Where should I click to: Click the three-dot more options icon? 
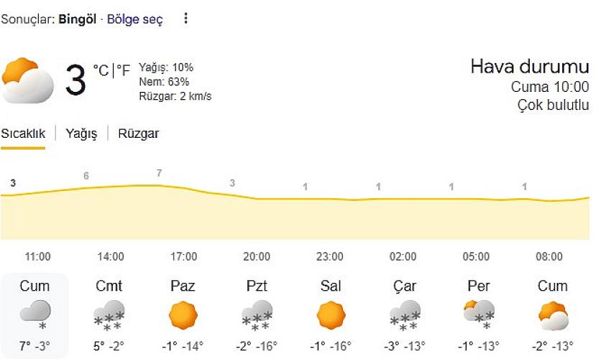click(185, 19)
